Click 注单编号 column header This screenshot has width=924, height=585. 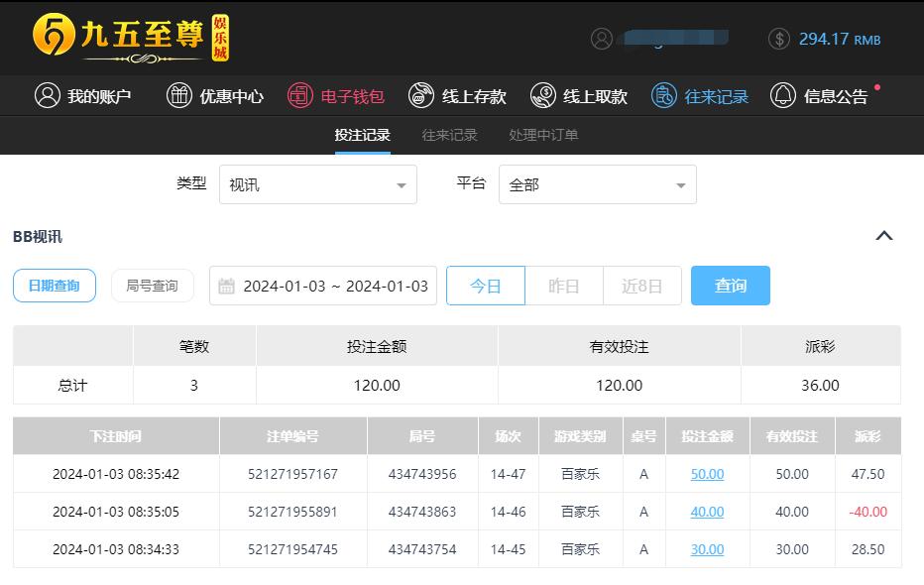tap(292, 436)
